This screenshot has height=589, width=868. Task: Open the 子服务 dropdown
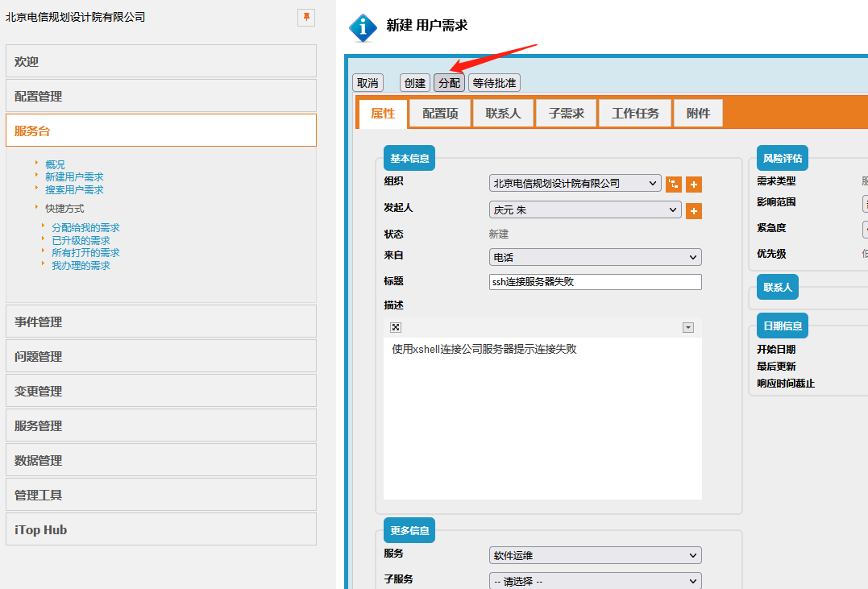tap(595, 581)
